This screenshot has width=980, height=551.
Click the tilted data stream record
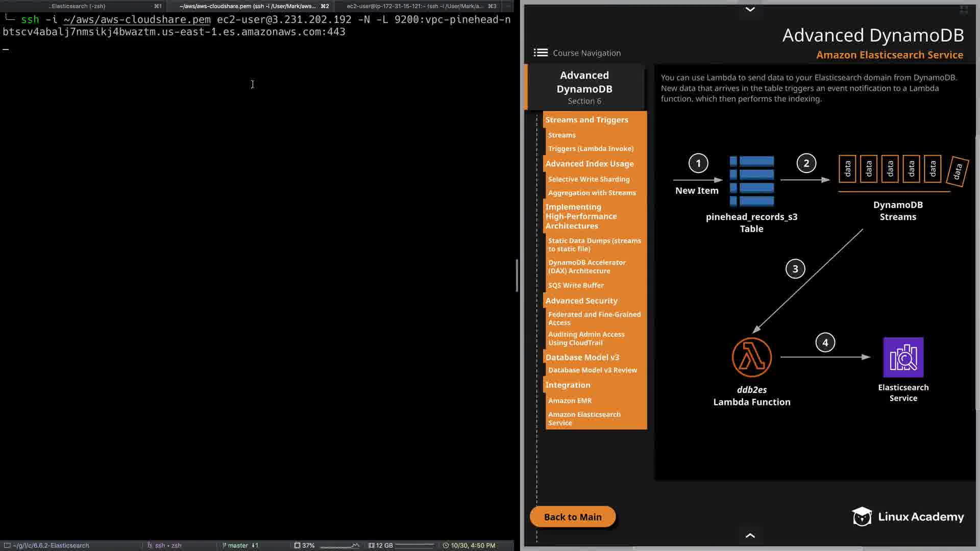957,171
